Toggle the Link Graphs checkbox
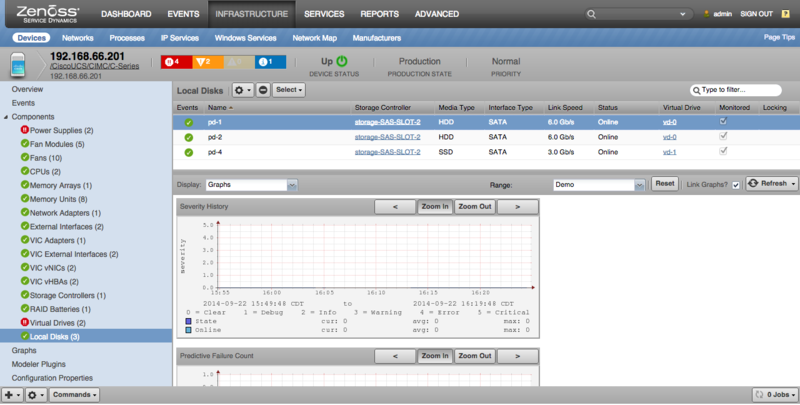Viewport: 800px width, 405px height. tap(736, 185)
